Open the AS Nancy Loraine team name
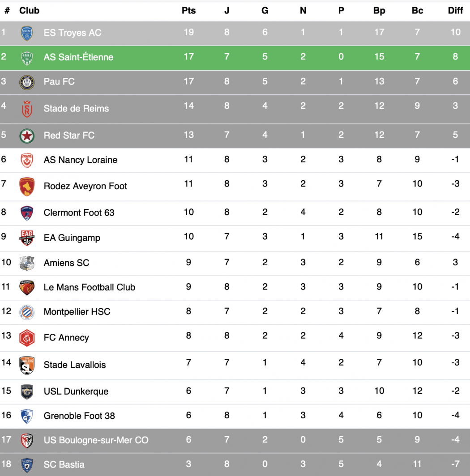Viewport: 470px width, 476px height. (81, 160)
